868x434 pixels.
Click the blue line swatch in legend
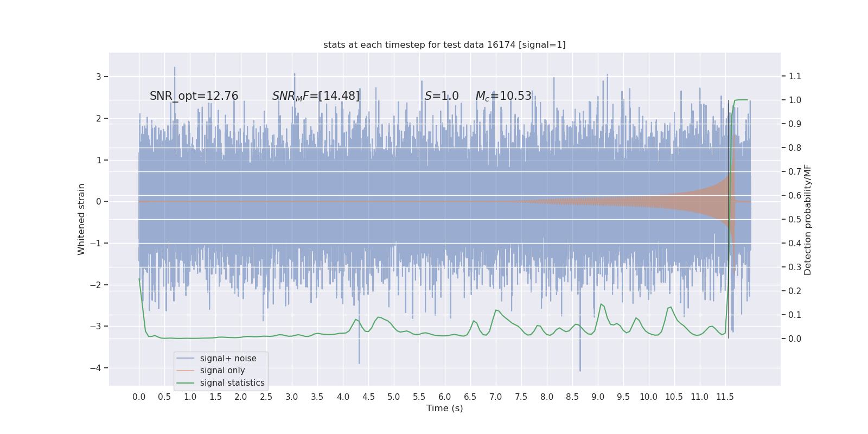185,359
